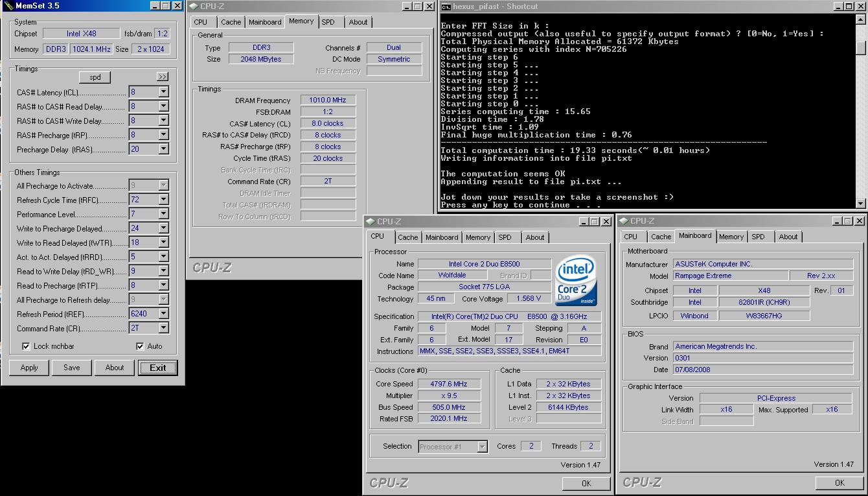
Task: Open the RAS# to CAS# Read Delay dropdown
Action: pyautogui.click(x=163, y=106)
